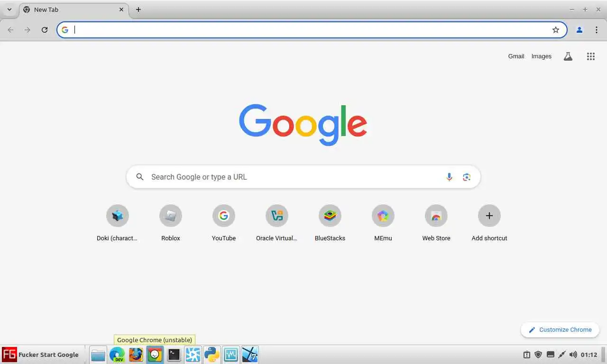The height and width of the screenshot is (364, 607).
Task: Click the Google logo
Action: pos(303,125)
